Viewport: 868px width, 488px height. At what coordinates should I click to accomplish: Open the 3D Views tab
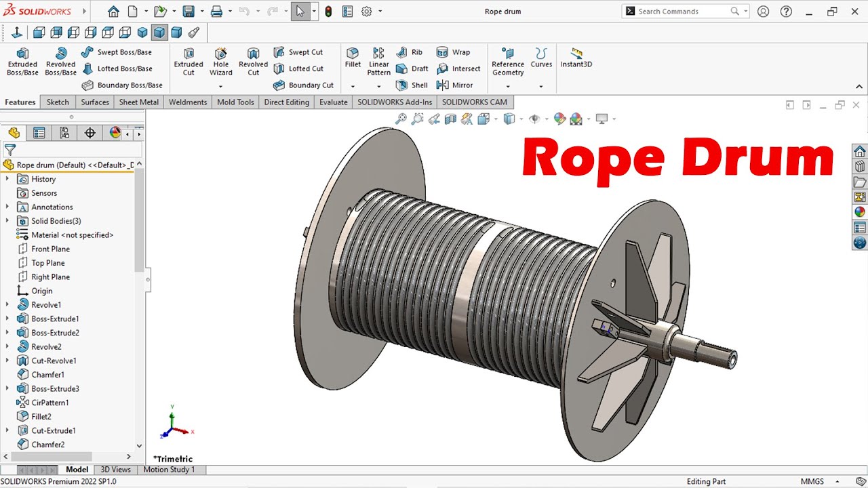coord(116,470)
